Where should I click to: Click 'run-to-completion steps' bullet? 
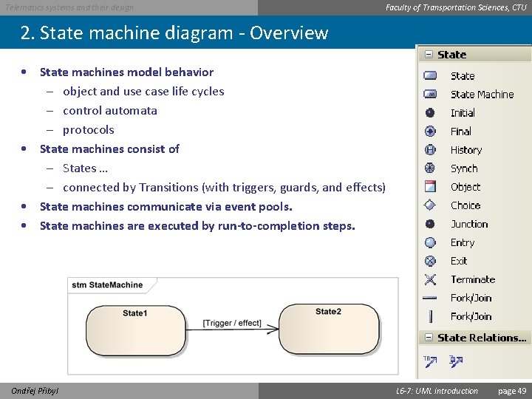[197, 226]
